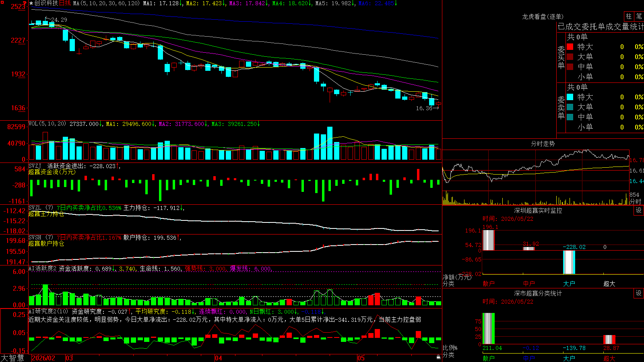
Task: Select 大户 category in 深市超赢分类统计
Action: point(569,358)
